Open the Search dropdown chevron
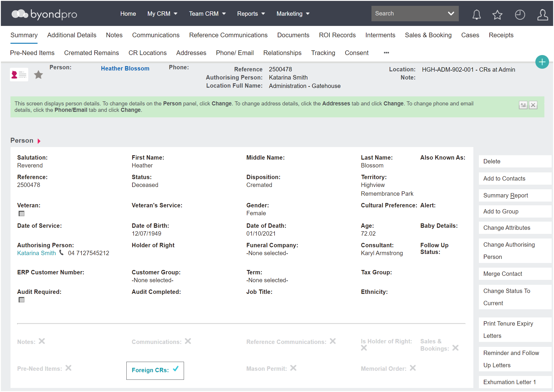This screenshot has height=392, width=554. (451, 13)
